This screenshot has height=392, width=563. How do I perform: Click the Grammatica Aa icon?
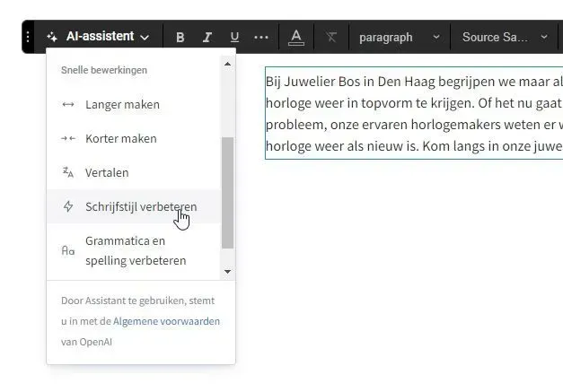[68, 250]
